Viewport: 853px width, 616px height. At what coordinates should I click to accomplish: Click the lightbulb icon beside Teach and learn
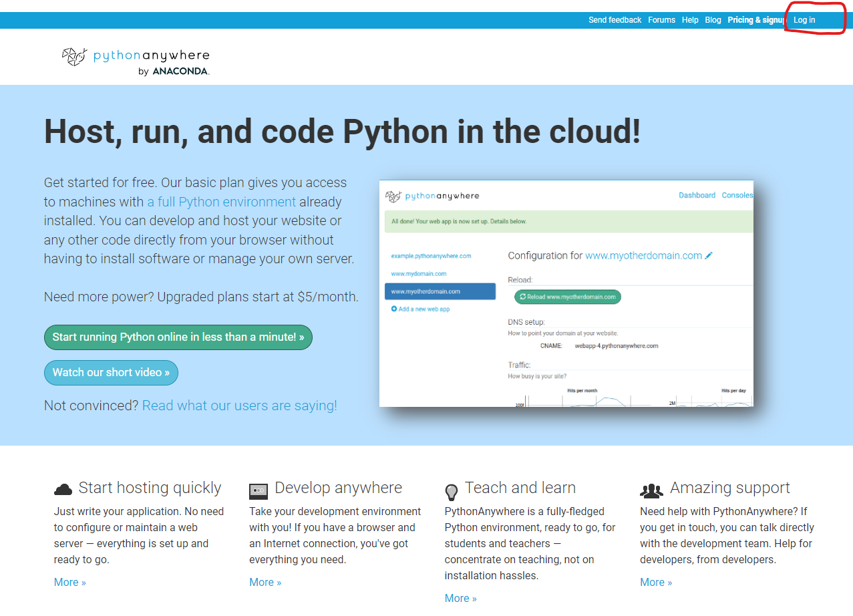click(x=452, y=492)
